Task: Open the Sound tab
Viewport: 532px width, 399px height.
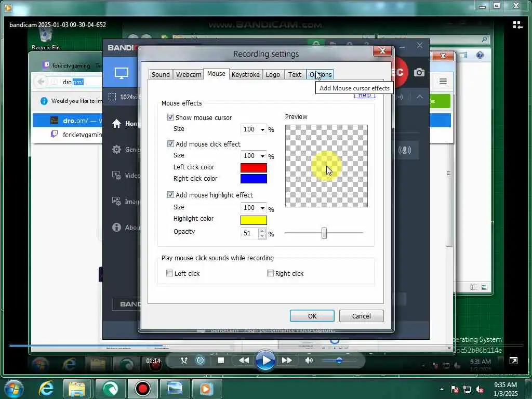Action: pos(161,75)
